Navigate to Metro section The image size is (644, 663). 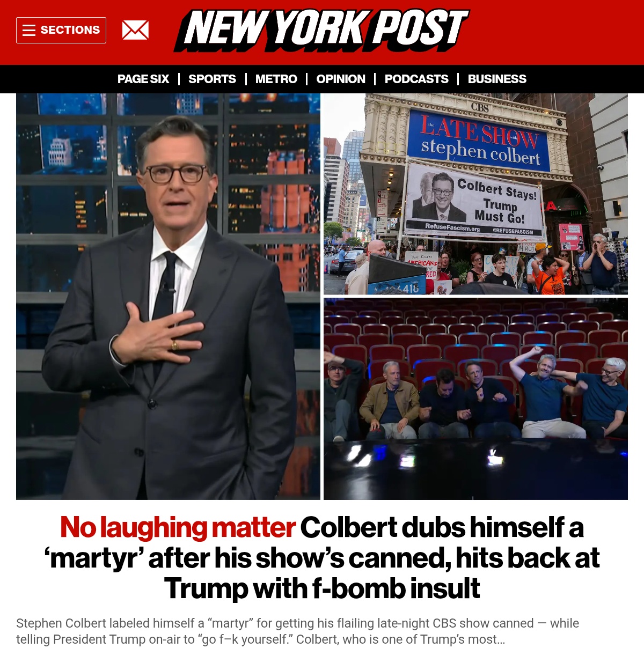pos(276,79)
